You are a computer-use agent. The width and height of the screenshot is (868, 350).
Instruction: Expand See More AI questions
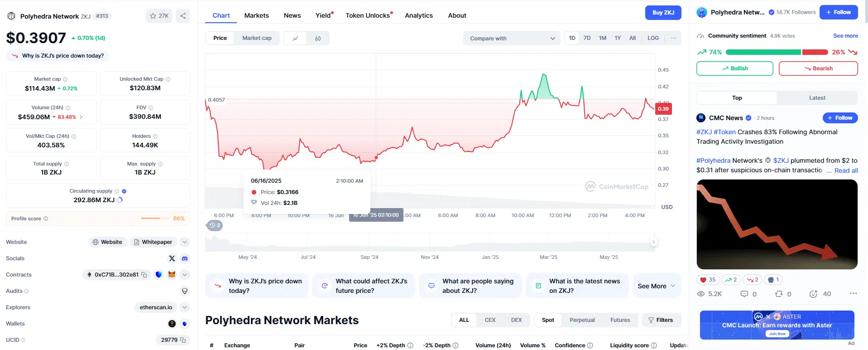coord(657,286)
